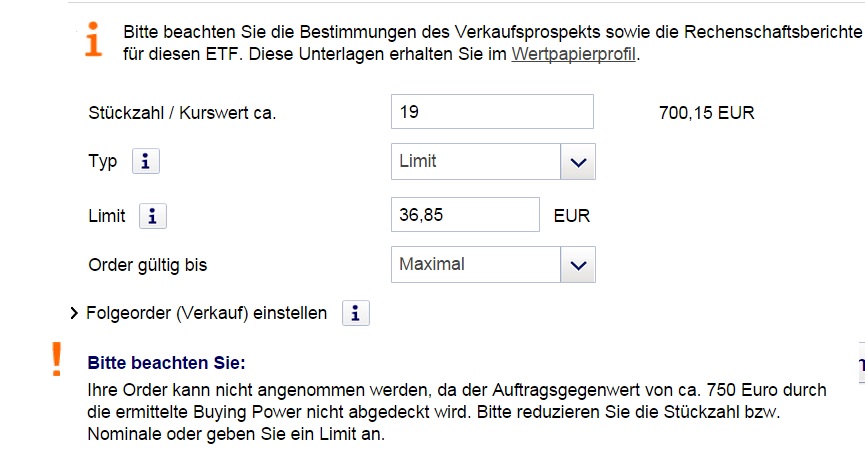Click the 'Stückzahl / Kurswert ca.' label
The width and height of the screenshot is (865, 455).
(x=182, y=113)
